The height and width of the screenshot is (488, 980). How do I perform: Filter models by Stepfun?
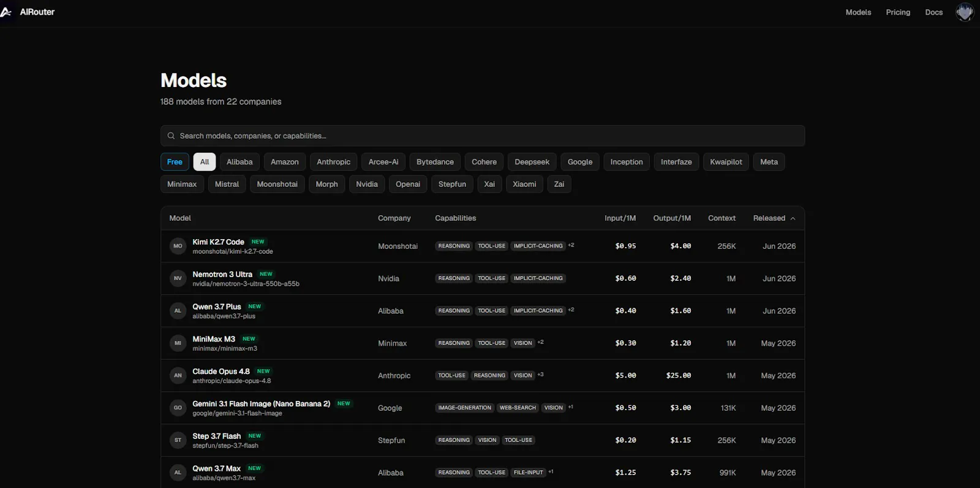pyautogui.click(x=452, y=184)
